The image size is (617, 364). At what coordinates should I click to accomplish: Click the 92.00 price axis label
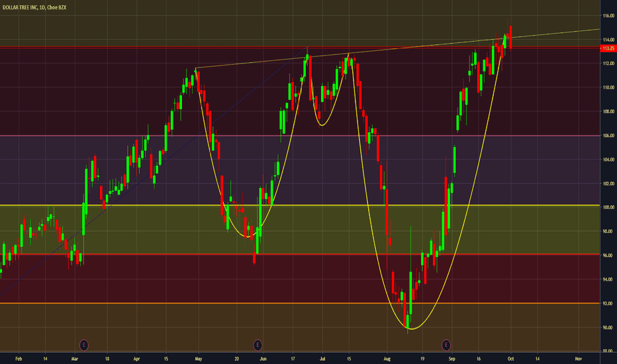pyautogui.click(x=608, y=303)
